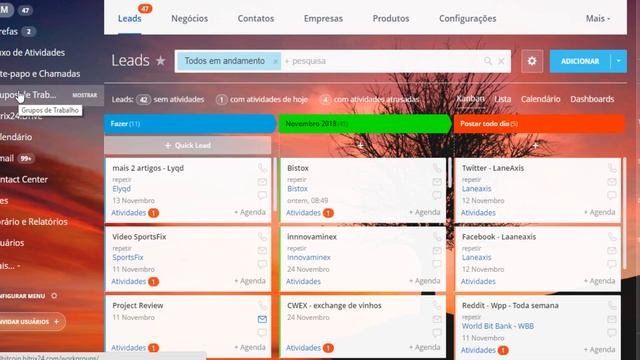Filter leads 'com atividades atrasadas' counter
Screen dimensions: 640x360
pyautogui.click(x=370, y=99)
